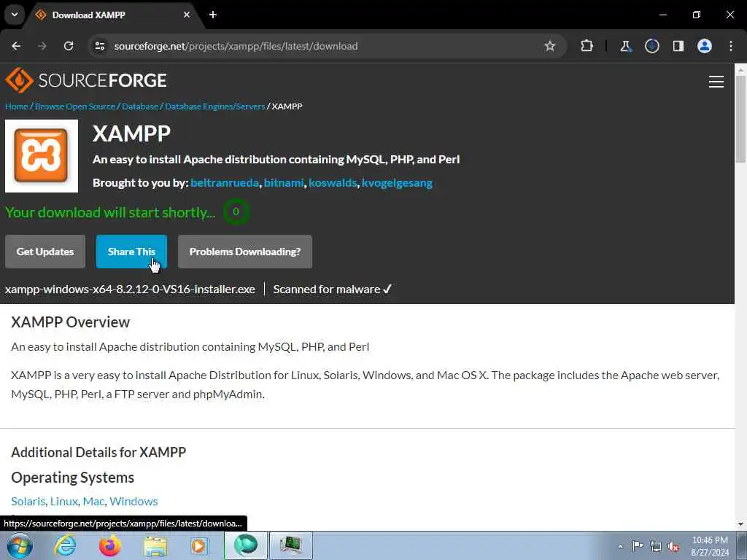Open the Extensions puzzle icon
The height and width of the screenshot is (560, 747).
[587, 46]
